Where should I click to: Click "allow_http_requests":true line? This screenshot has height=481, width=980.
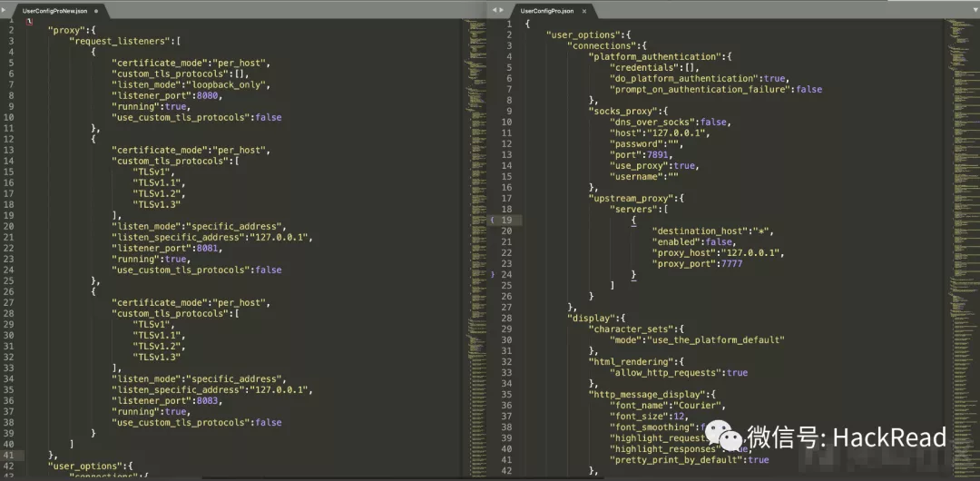679,373
